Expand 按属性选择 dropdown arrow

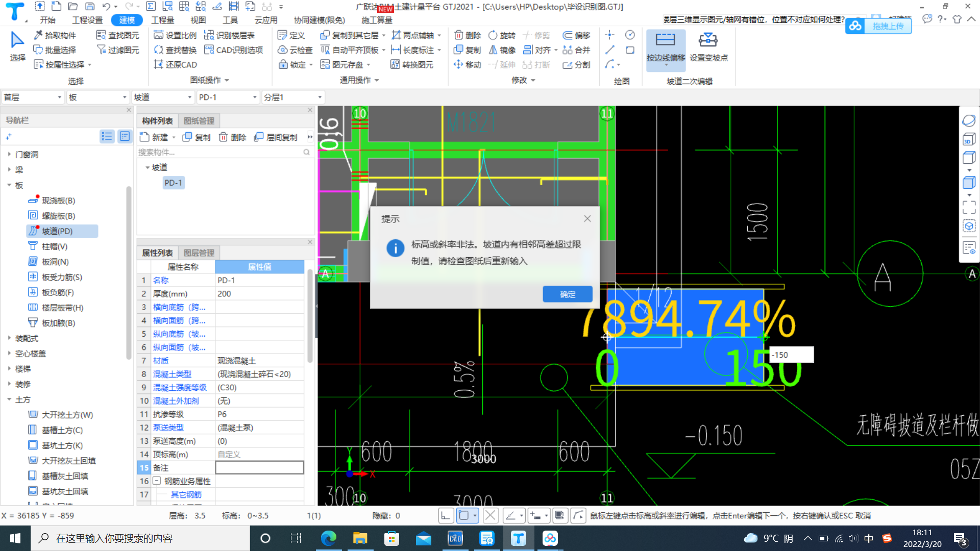point(90,65)
